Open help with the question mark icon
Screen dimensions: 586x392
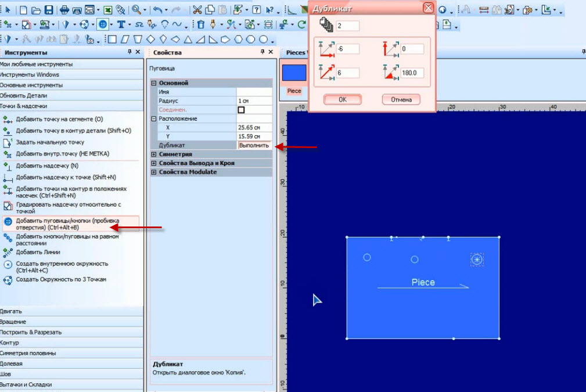[256, 10]
